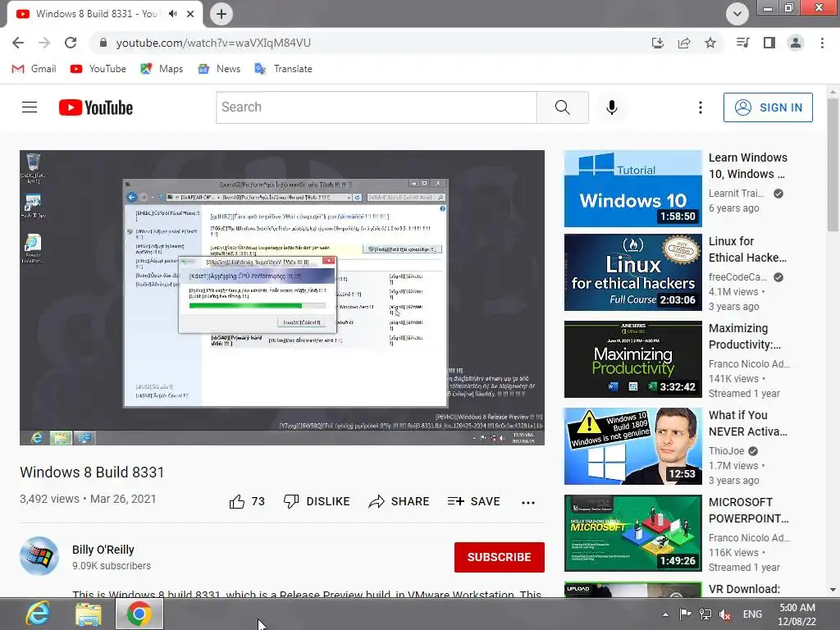Click the red SUBSCRIBE button

click(x=500, y=557)
